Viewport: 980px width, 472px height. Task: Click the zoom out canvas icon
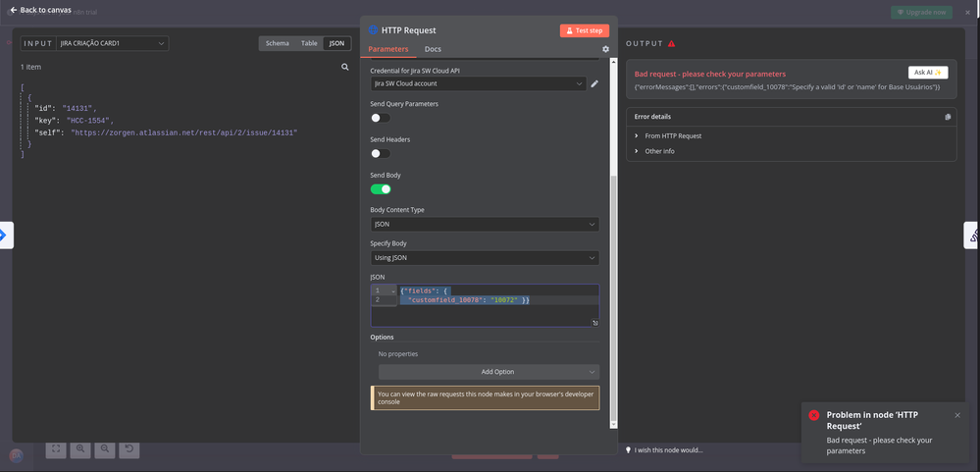pos(105,448)
